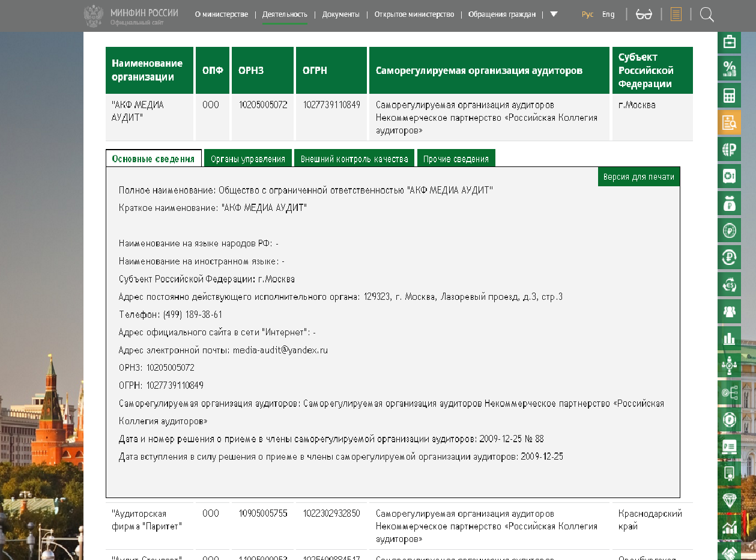Open the safe vault sidebar icon

pyautogui.click(x=729, y=176)
